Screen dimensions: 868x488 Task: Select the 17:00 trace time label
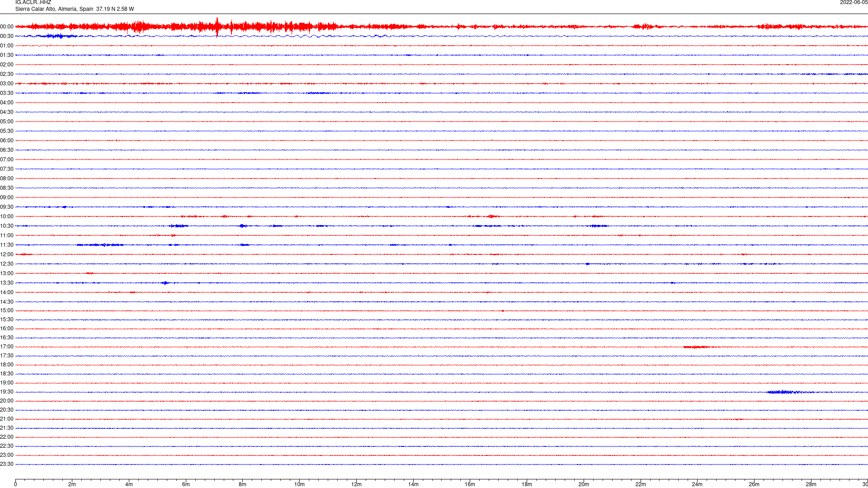[7, 347]
